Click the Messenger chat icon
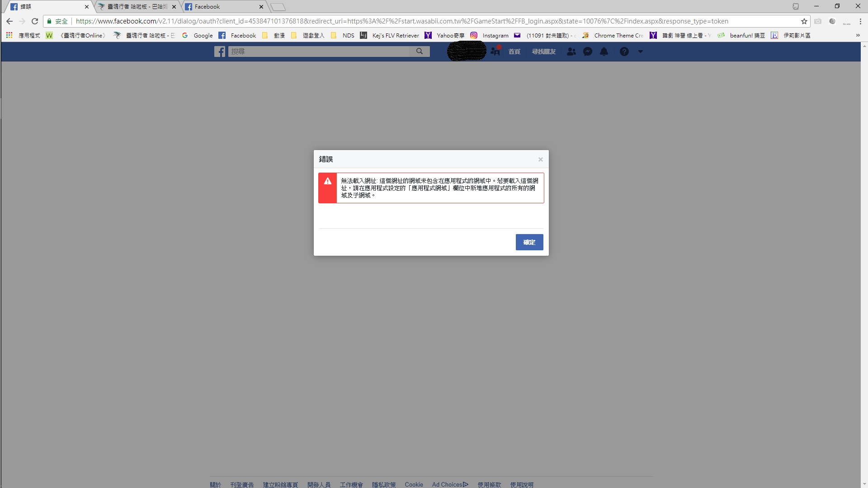This screenshot has width=868, height=488. (x=588, y=51)
